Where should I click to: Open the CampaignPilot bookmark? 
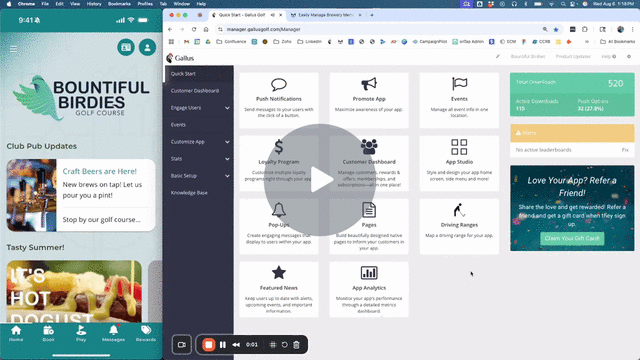tap(429, 42)
